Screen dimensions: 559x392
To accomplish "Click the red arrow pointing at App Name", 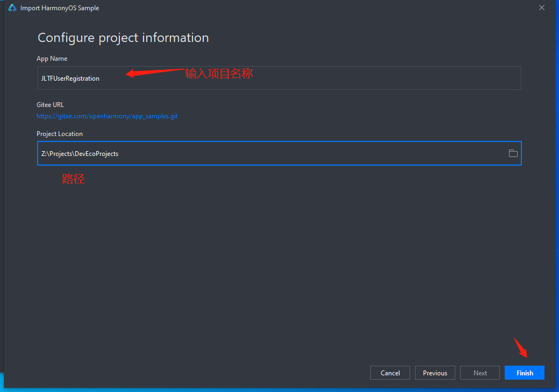I will tap(154, 72).
